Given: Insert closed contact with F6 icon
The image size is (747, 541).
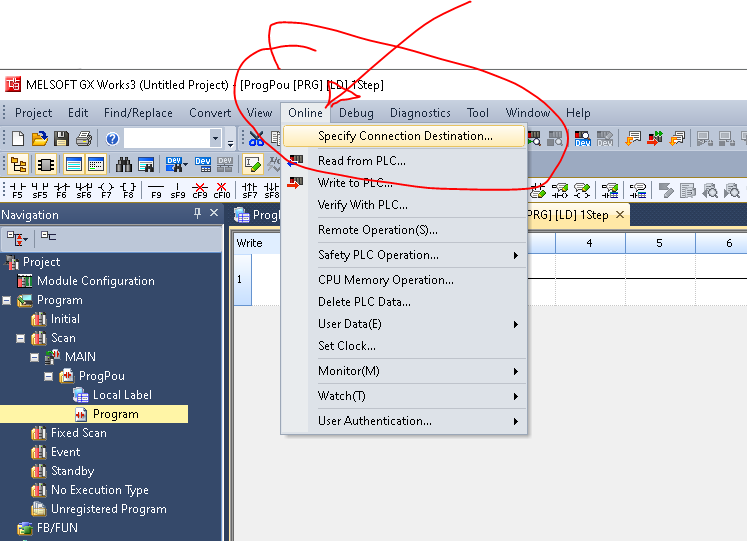Looking at the screenshot, I should tap(61, 190).
